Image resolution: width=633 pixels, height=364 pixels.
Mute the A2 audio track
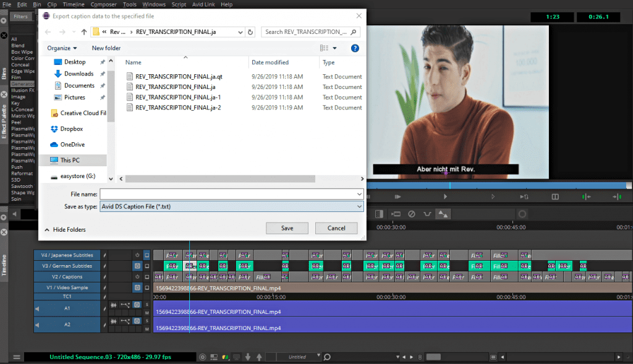click(147, 329)
